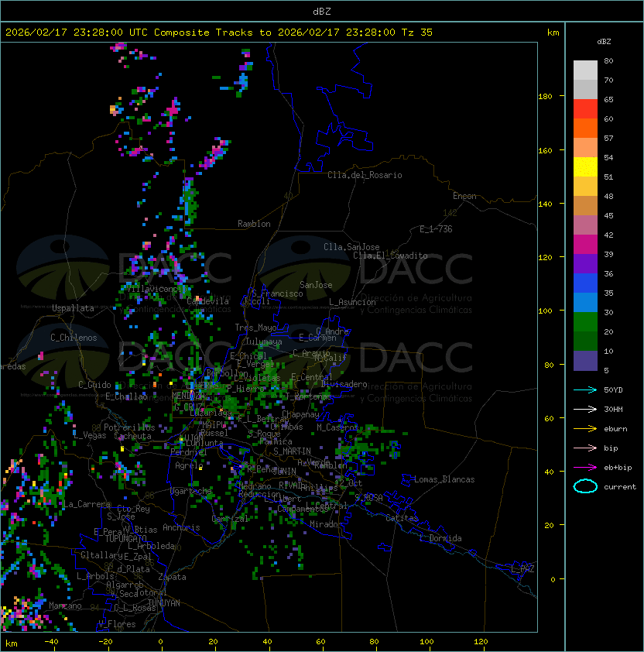Click the 'L_PAZ' label at map edge
644x652 pixels.
[522, 569]
